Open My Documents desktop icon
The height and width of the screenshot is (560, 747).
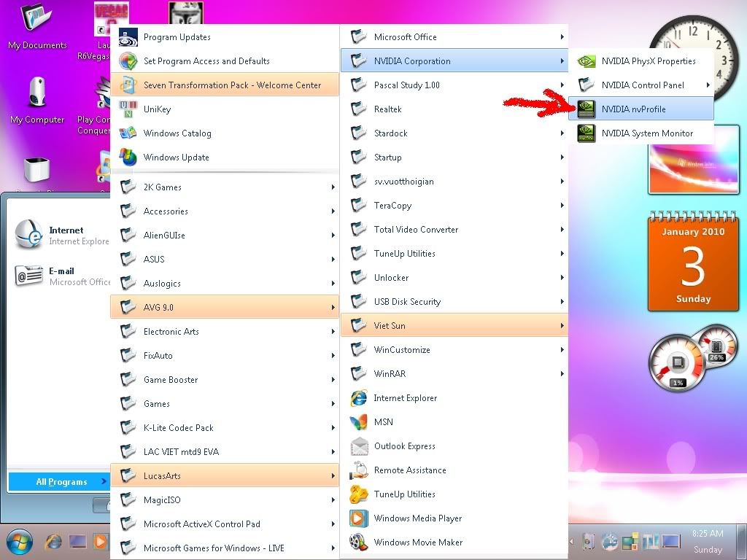click(x=37, y=26)
